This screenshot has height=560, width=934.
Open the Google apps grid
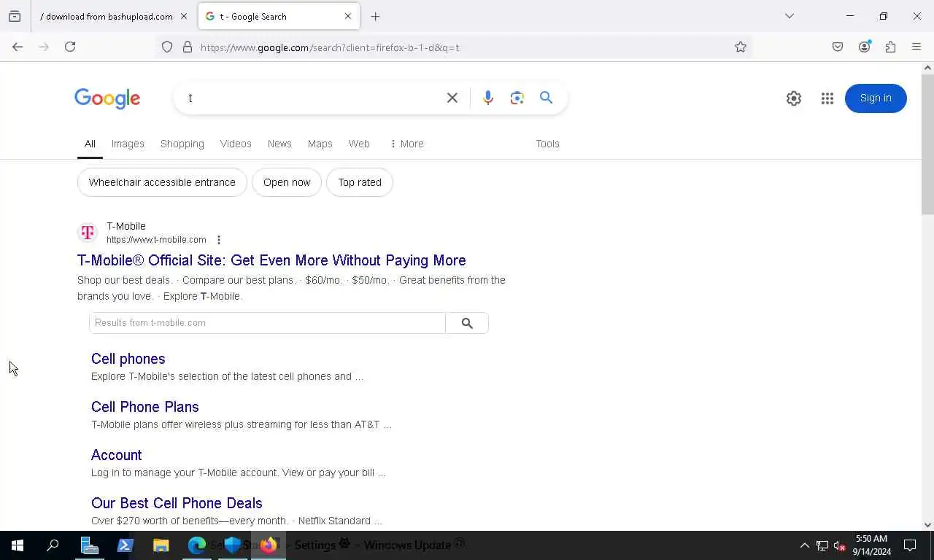tap(827, 98)
